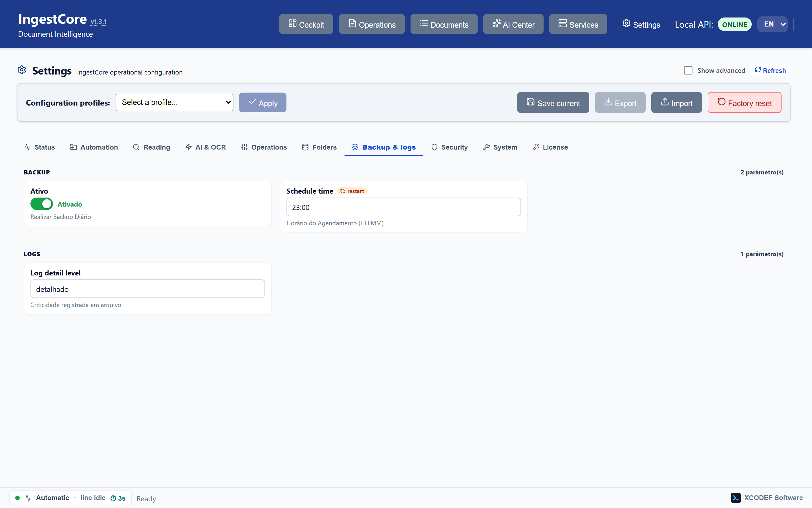Switch to the Folders tab
Screen dimensions: 812x508
point(319,147)
